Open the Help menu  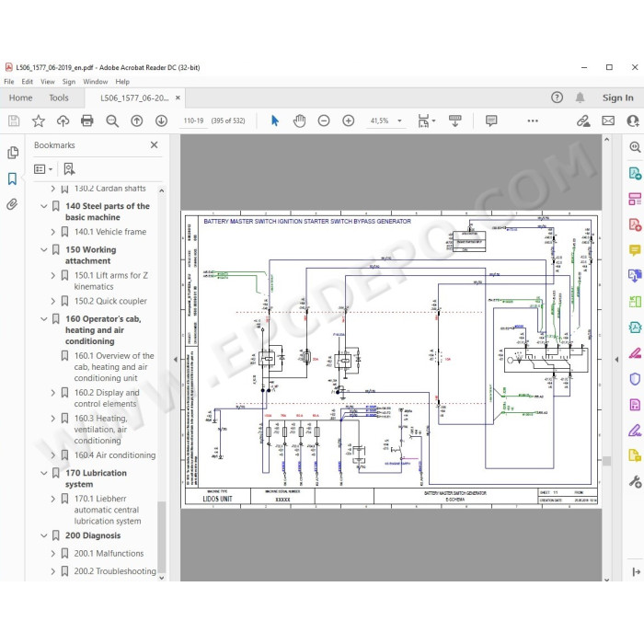(122, 82)
